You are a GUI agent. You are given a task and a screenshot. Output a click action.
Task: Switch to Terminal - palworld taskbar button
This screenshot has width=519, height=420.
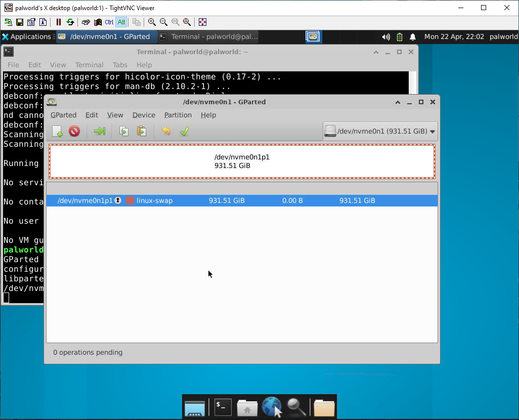coord(208,37)
